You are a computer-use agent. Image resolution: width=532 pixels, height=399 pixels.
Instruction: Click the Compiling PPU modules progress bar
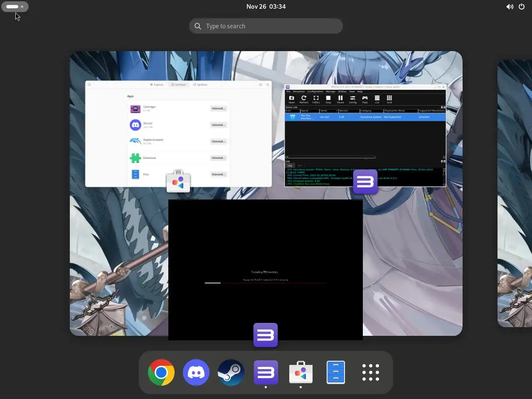(265, 283)
